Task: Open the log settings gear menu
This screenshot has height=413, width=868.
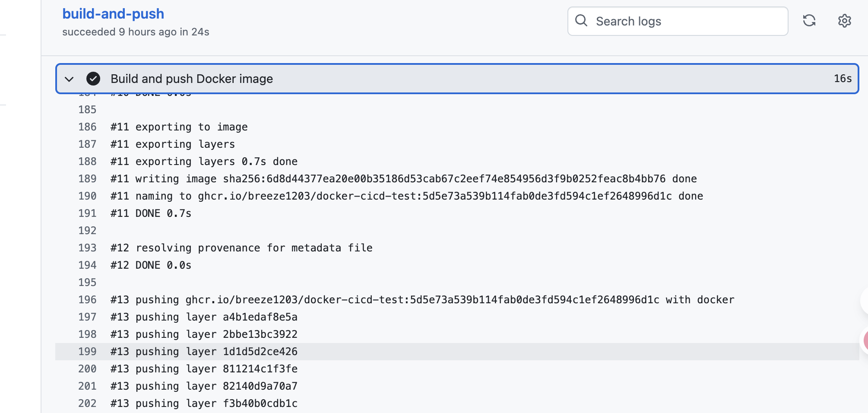Action: pyautogui.click(x=844, y=21)
